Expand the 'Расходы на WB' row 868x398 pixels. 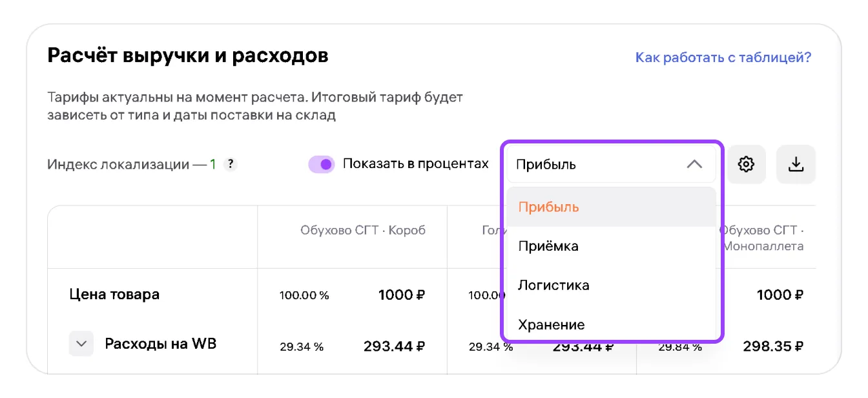tap(81, 344)
